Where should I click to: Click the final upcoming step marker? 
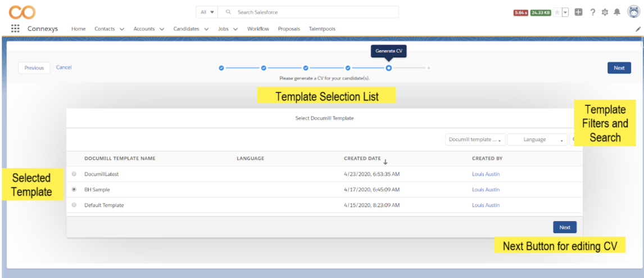click(429, 68)
